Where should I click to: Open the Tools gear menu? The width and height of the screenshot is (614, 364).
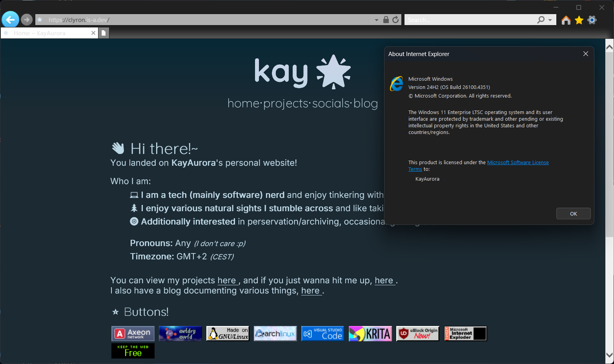coord(592,20)
